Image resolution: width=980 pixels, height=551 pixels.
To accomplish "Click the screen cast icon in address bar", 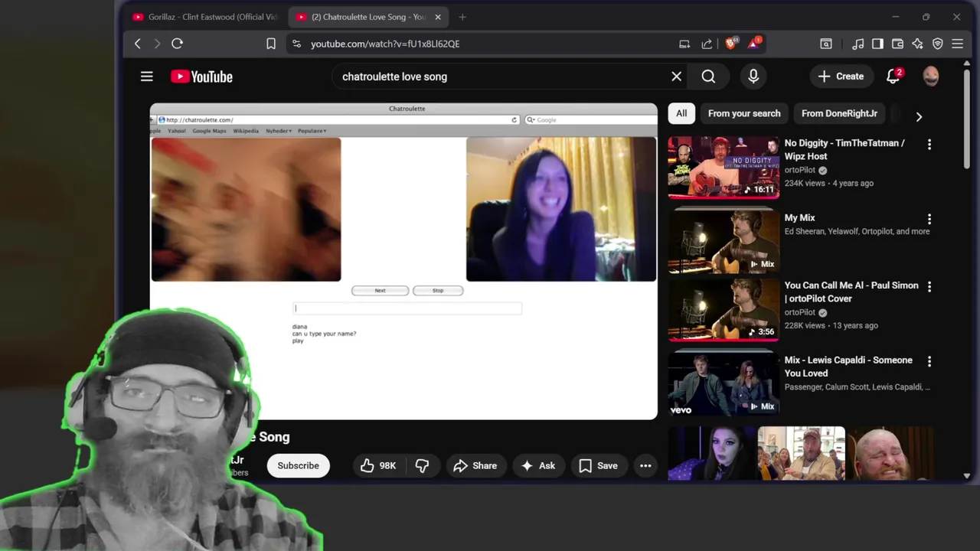I will click(x=684, y=44).
